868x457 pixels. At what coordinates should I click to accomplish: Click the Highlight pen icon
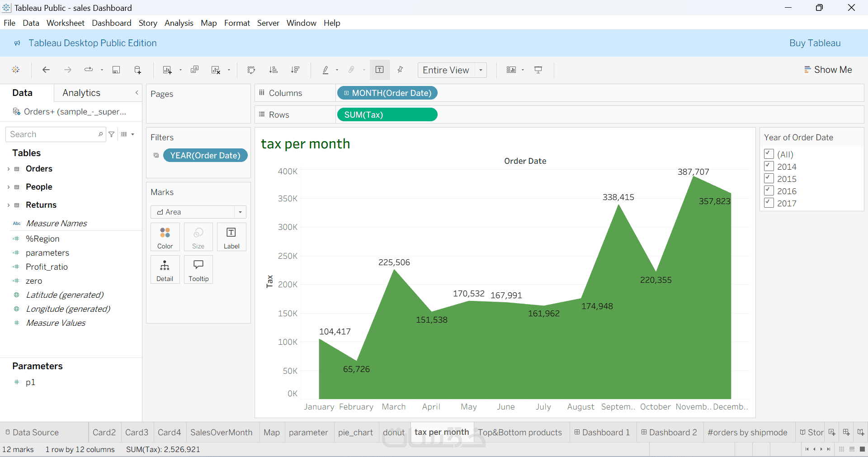pyautogui.click(x=325, y=70)
